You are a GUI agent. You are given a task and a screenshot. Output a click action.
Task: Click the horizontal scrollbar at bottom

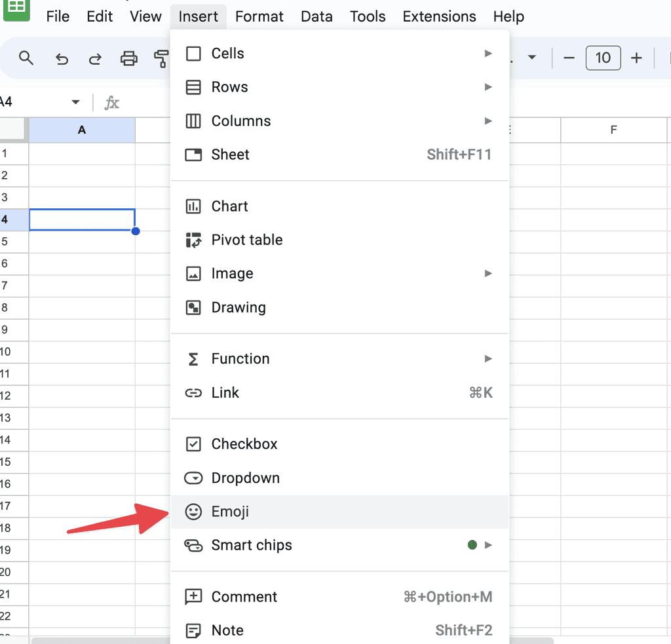[x=293, y=641]
